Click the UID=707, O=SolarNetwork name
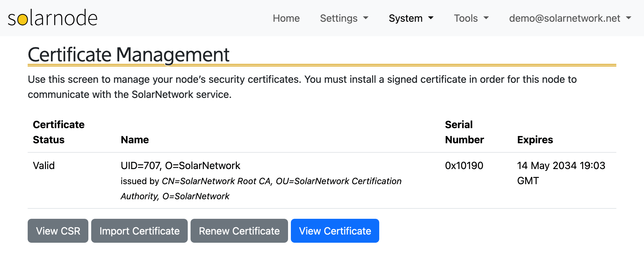 (x=180, y=166)
